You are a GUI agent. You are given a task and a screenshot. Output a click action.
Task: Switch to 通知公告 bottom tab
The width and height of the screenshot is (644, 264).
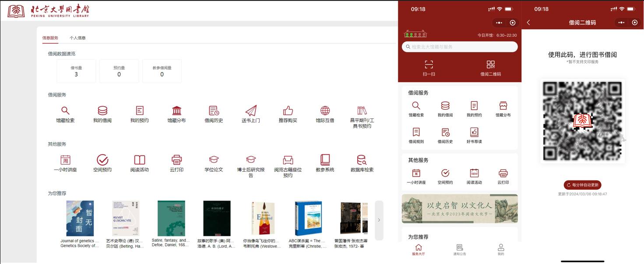[x=460, y=250]
